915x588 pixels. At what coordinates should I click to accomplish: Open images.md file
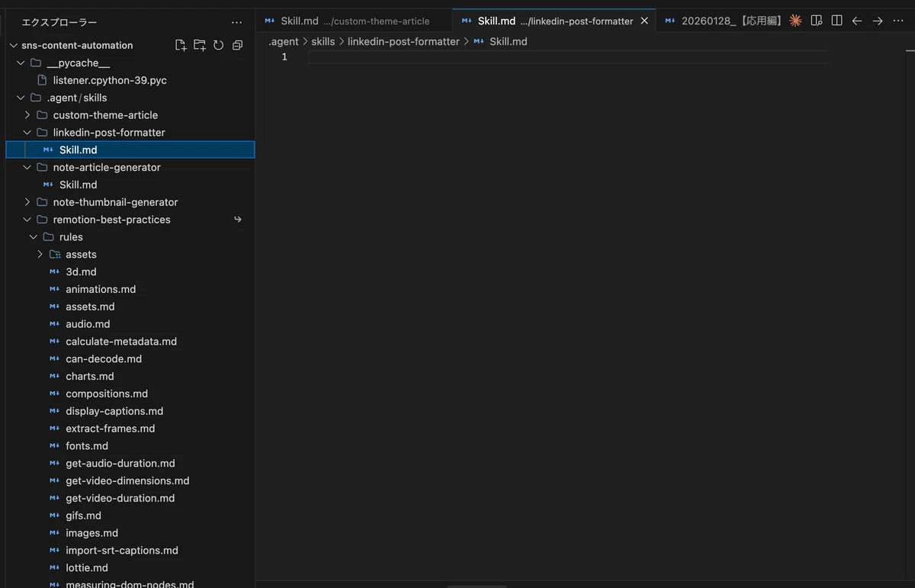[92, 533]
